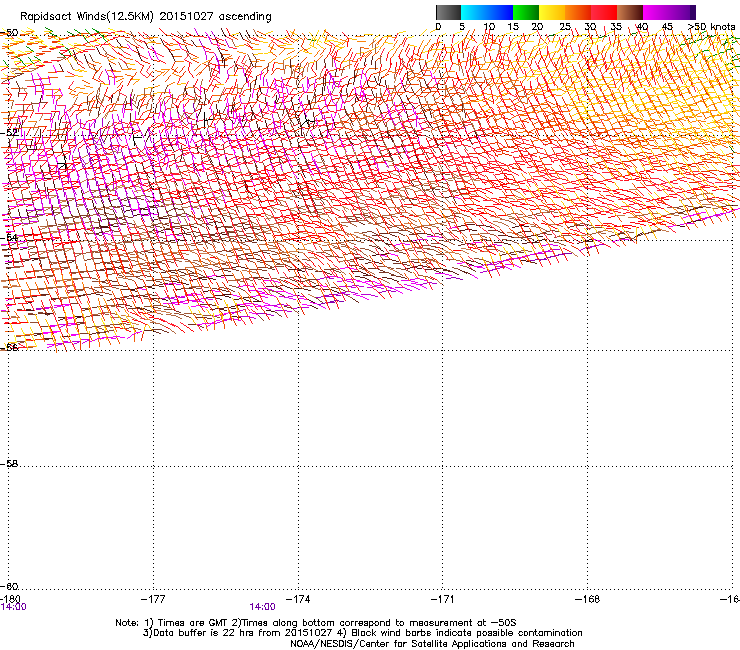Click the '15' legend scale label
The width and height of the screenshot is (740, 650).
click(x=513, y=27)
